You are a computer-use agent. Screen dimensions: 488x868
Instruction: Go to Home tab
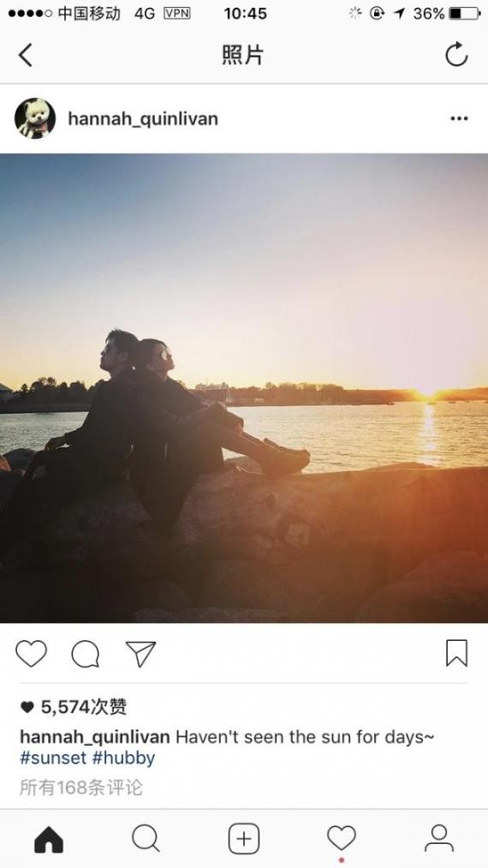point(49,840)
